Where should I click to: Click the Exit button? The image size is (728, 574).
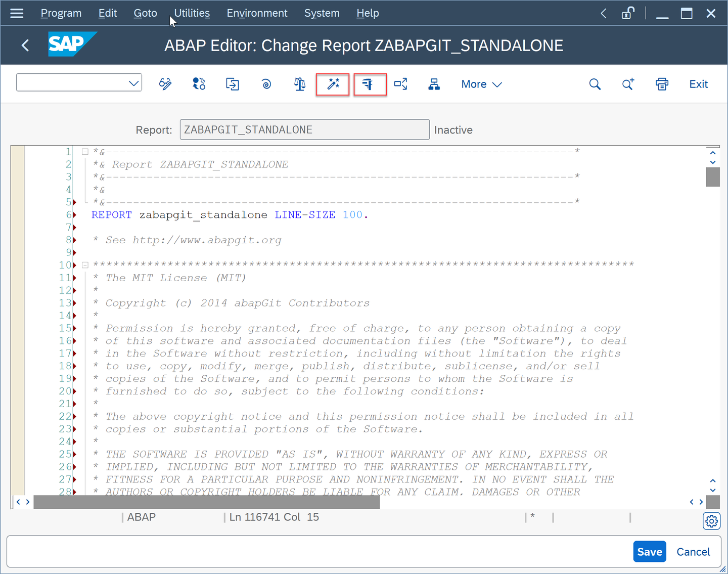(x=698, y=84)
